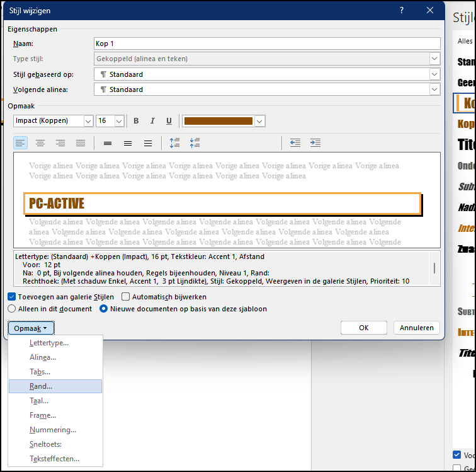Choose Rand... menu entry
The width and height of the screenshot is (476, 472).
point(55,386)
